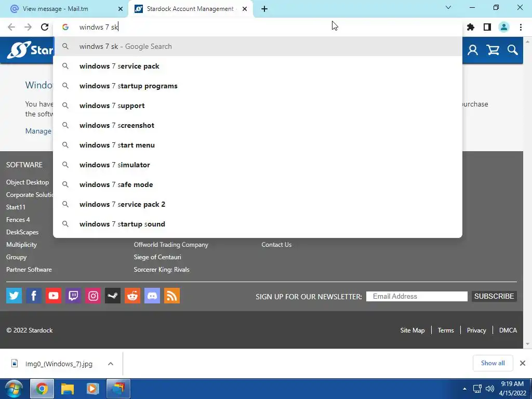The image size is (532, 399).
Task: Open the Instagram social icon
Action: click(x=93, y=296)
